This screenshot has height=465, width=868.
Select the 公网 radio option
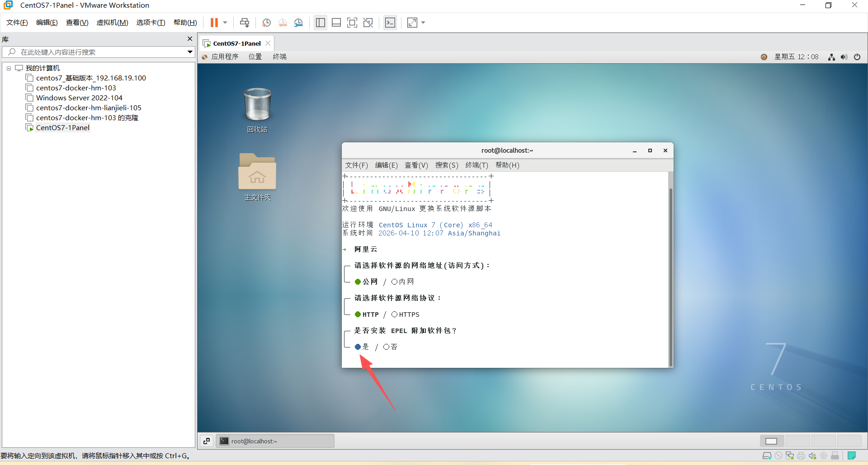(x=366, y=282)
